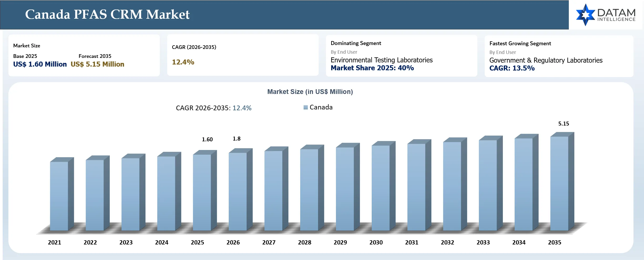Click the '2034' axis label
644x260 pixels.
(519, 242)
